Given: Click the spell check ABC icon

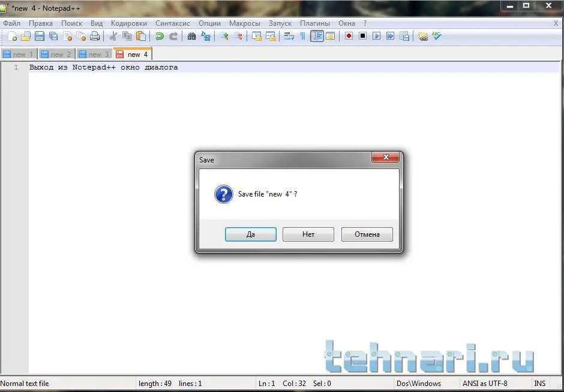Looking at the screenshot, I should coord(437,36).
